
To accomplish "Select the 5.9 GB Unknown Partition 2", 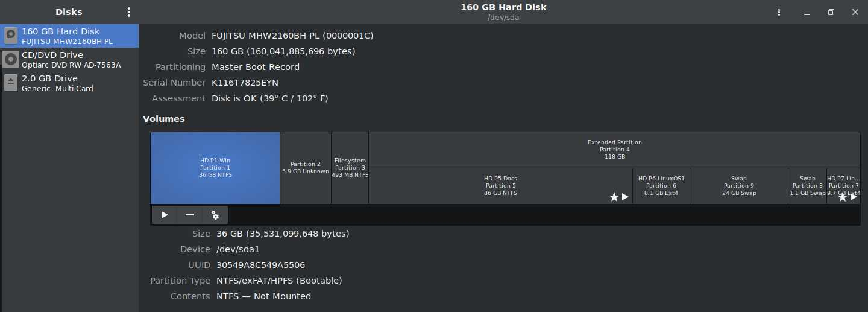I will coord(306,168).
